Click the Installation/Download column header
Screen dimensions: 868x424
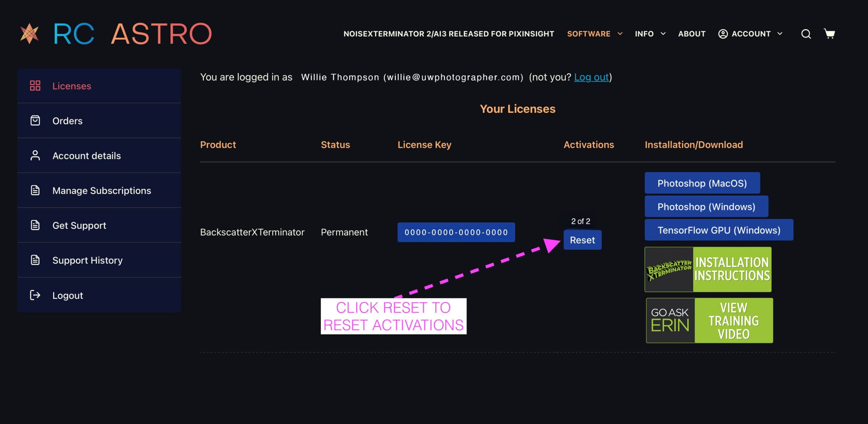click(694, 145)
